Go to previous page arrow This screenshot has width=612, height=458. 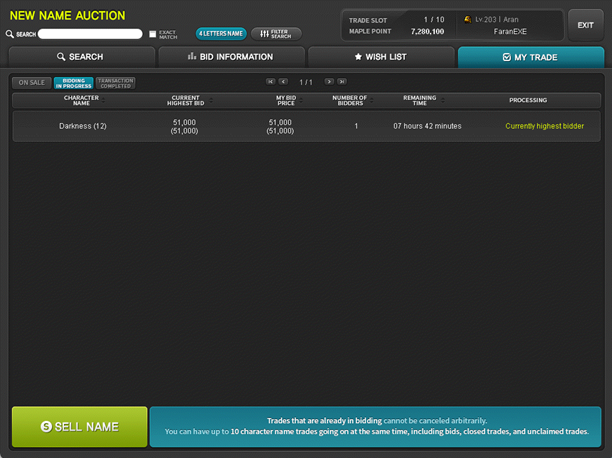coord(284,82)
